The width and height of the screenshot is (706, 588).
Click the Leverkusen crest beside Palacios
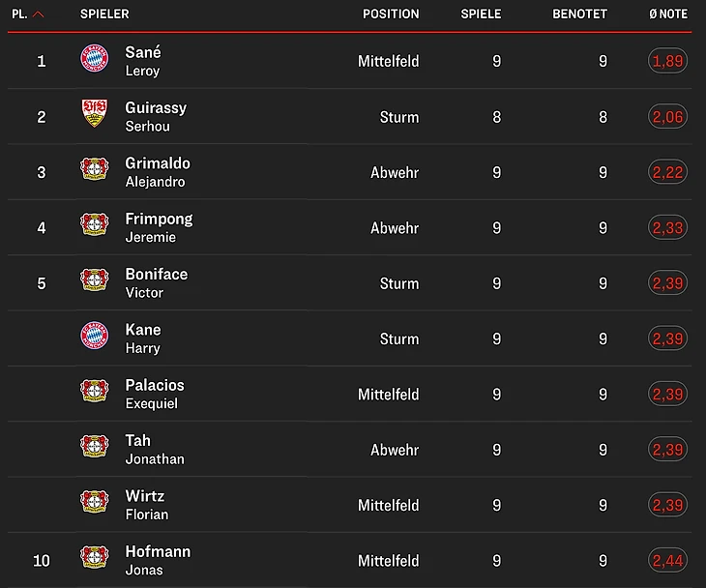[x=95, y=392]
